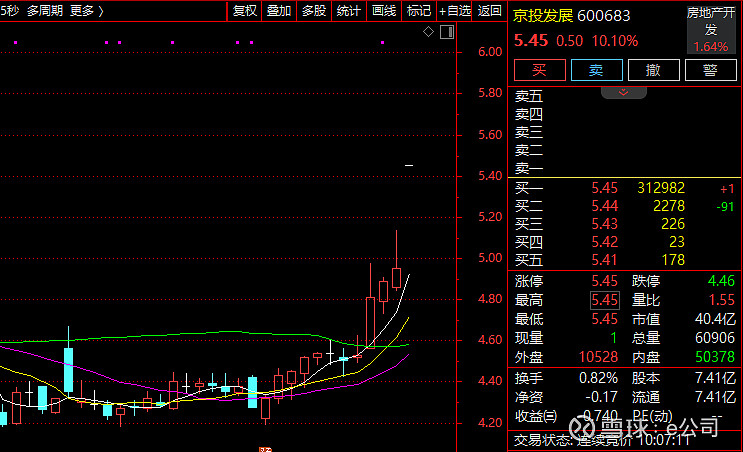
Task: Click the 卖 sell button
Action: click(x=596, y=69)
